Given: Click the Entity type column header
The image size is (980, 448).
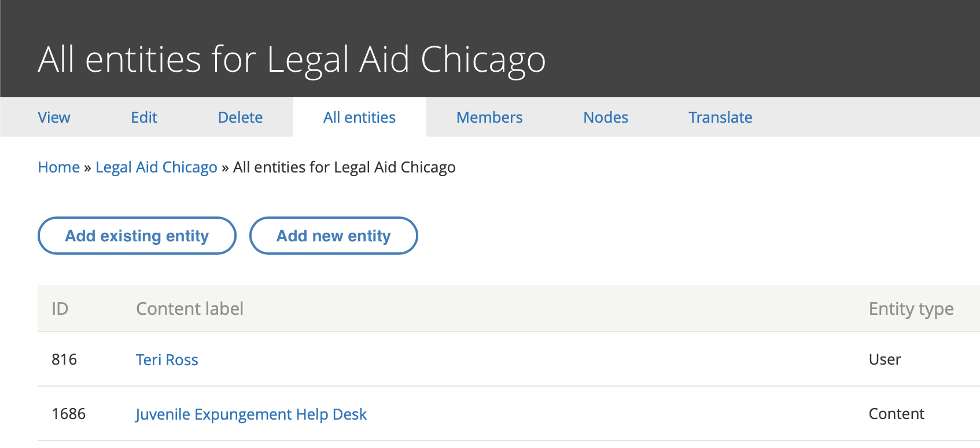Looking at the screenshot, I should pyautogui.click(x=911, y=309).
